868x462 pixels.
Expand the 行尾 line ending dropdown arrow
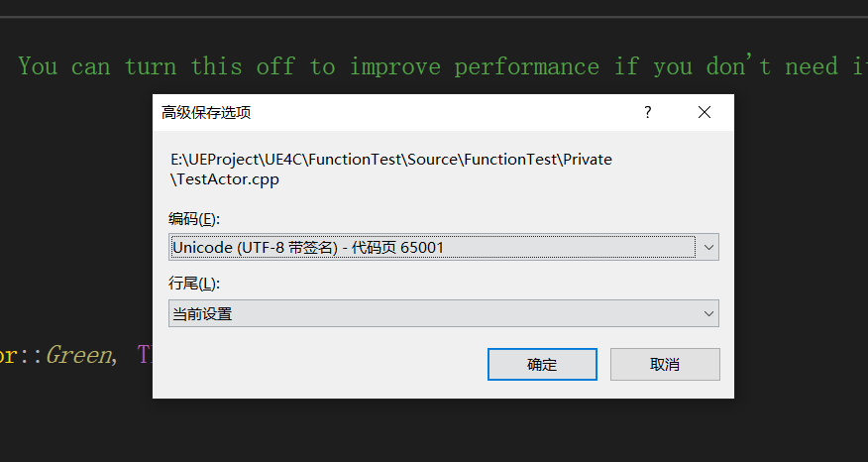707,314
